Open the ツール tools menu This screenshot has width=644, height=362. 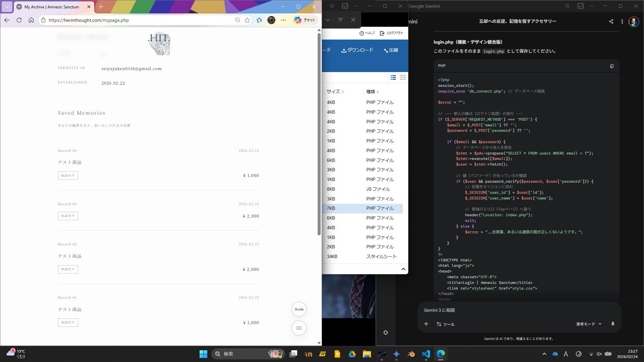click(445, 324)
